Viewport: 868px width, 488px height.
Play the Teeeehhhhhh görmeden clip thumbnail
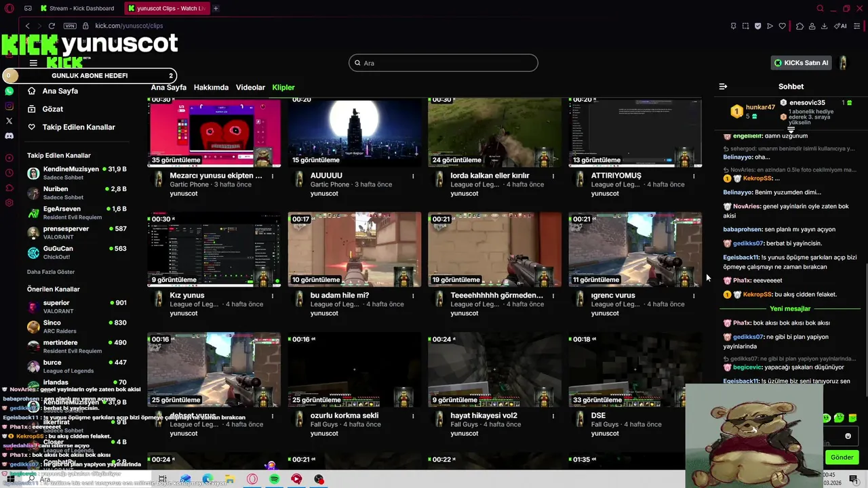coord(495,249)
